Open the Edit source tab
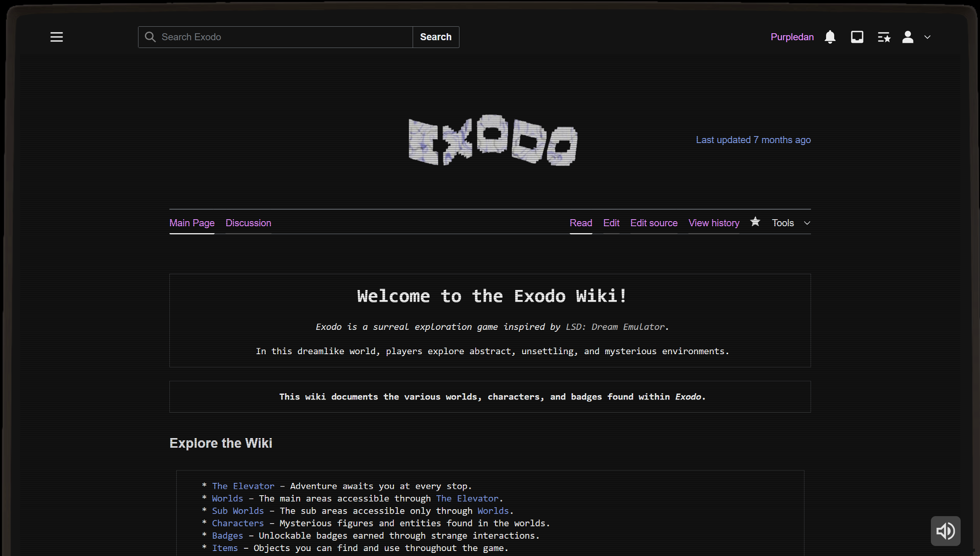 point(654,223)
